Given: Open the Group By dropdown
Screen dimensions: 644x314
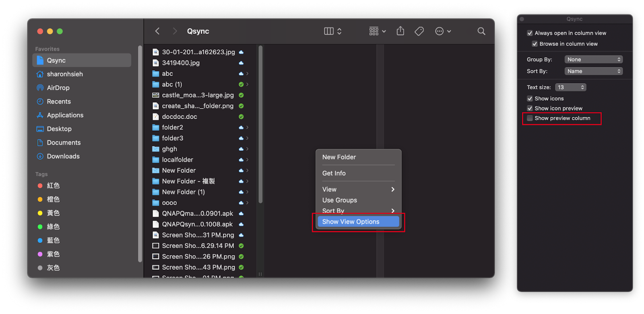Looking at the screenshot, I should click(593, 60).
